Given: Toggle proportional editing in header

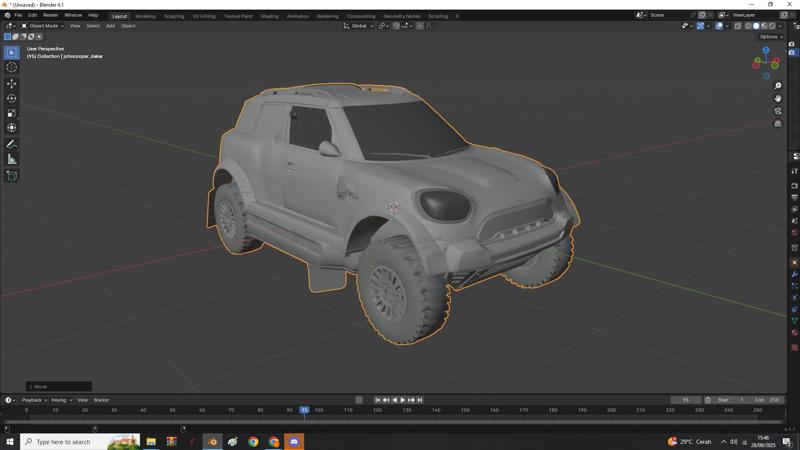Looking at the screenshot, I should (420, 26).
